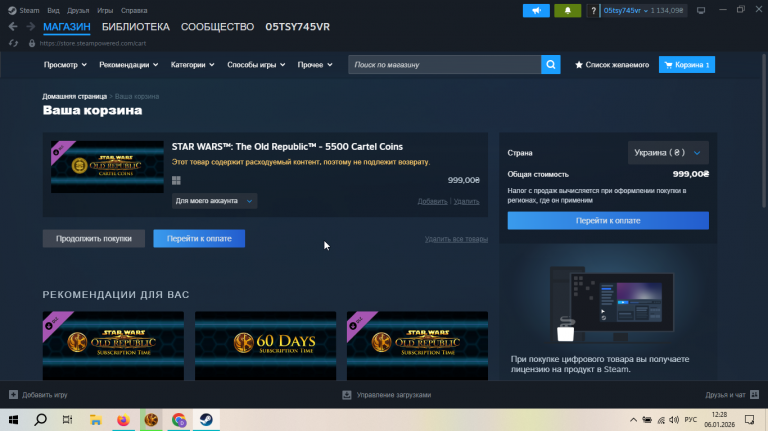Click the lock icon beside the URL
This screenshot has height=431, width=768.
point(32,43)
